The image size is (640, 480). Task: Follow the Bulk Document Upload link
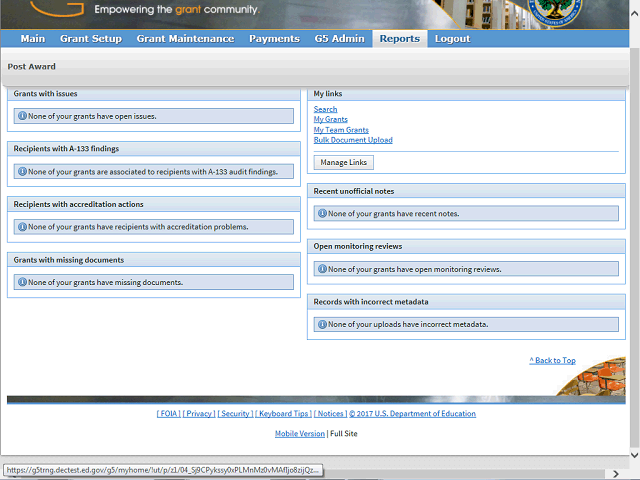click(x=353, y=140)
